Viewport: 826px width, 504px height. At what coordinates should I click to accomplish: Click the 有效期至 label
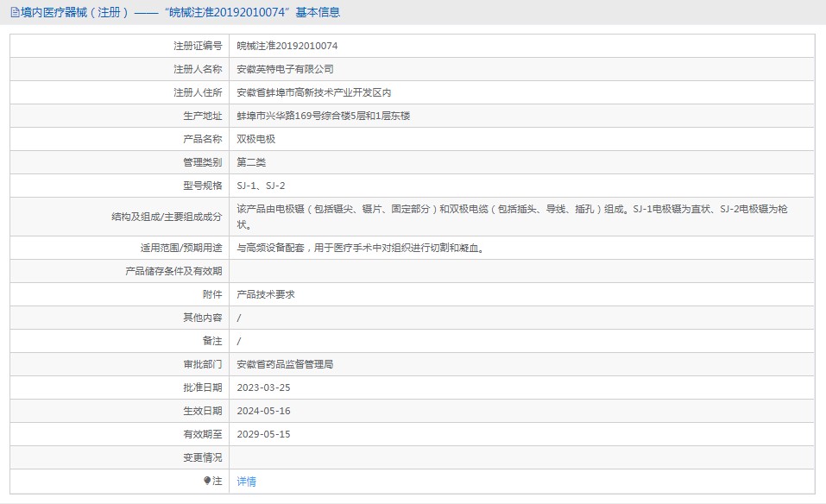tap(203, 434)
